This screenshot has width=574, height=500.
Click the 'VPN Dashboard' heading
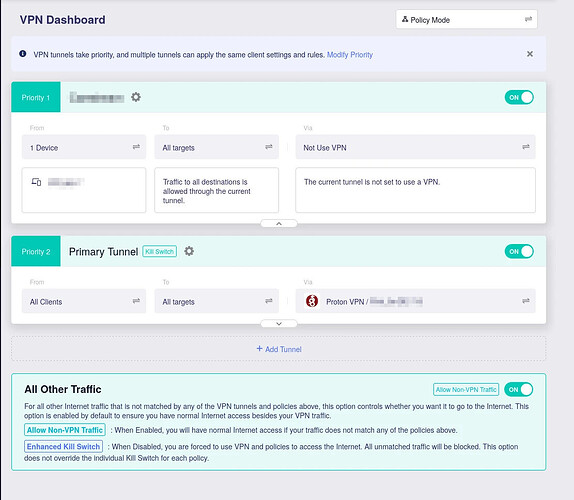click(x=62, y=20)
